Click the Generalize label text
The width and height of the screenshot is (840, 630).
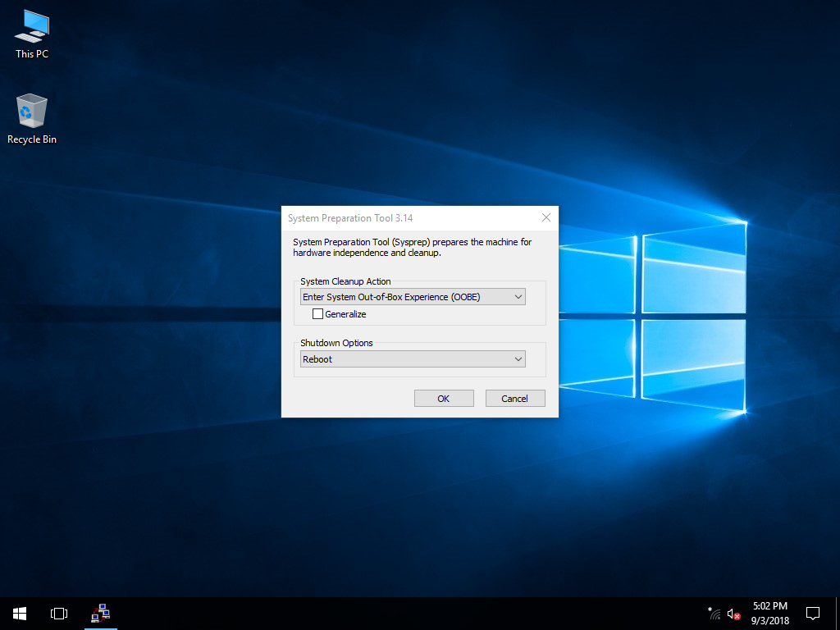point(345,313)
